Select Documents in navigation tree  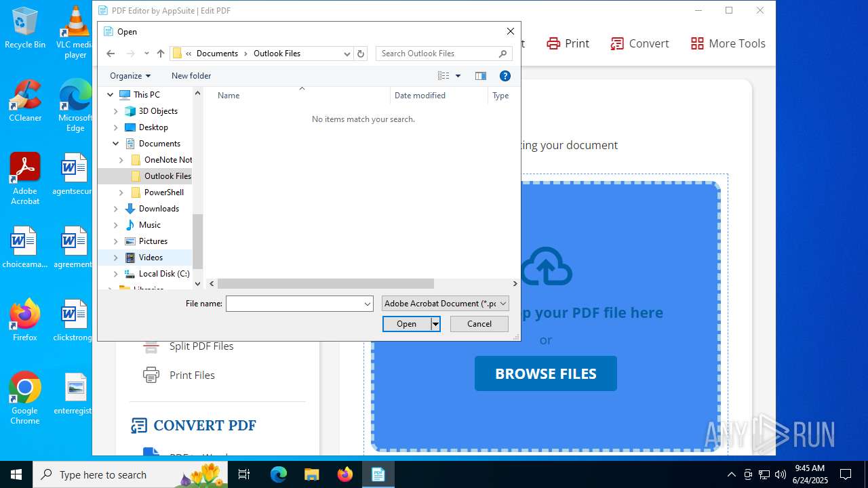[x=159, y=144]
